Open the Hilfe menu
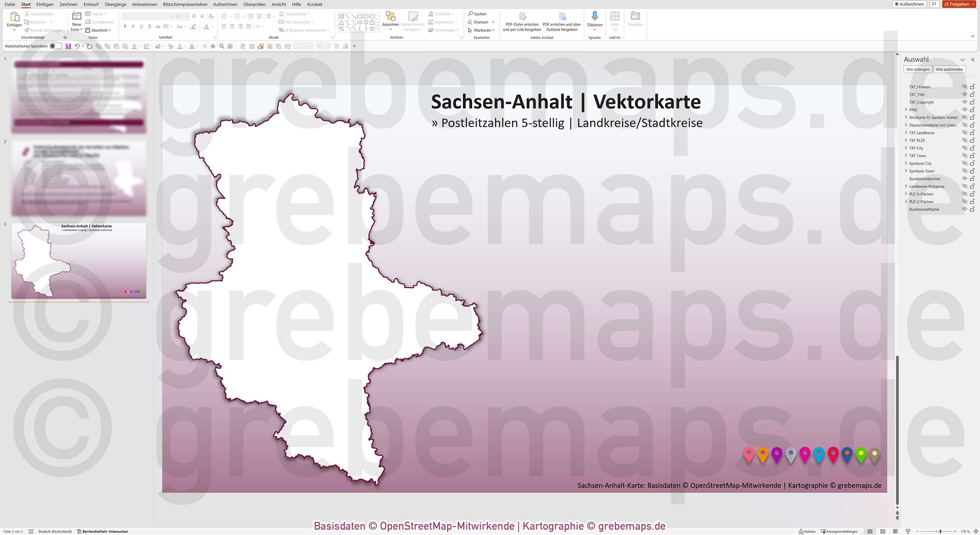This screenshot has width=980, height=535. [x=296, y=4]
